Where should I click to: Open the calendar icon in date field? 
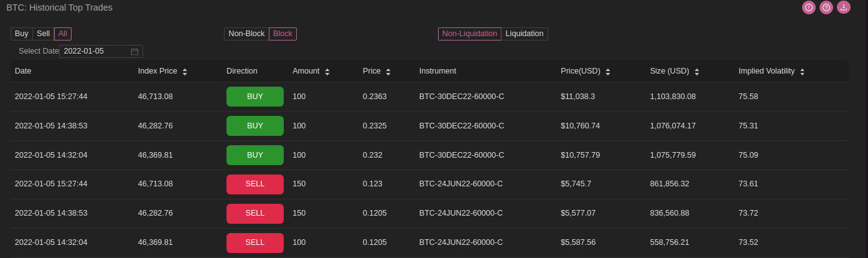(x=134, y=51)
